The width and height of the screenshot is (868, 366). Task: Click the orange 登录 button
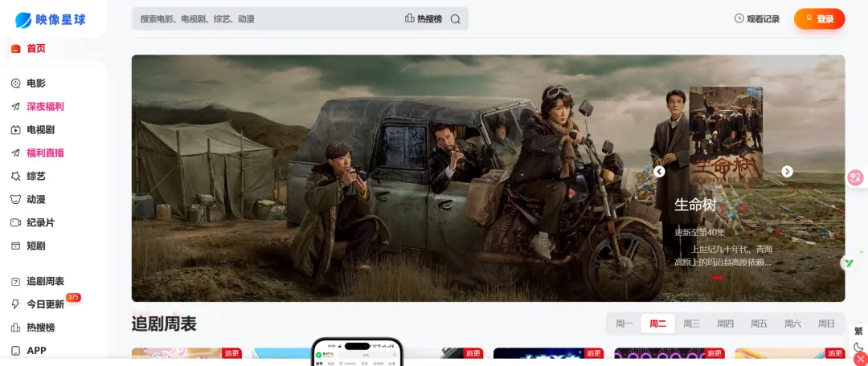[x=819, y=18]
